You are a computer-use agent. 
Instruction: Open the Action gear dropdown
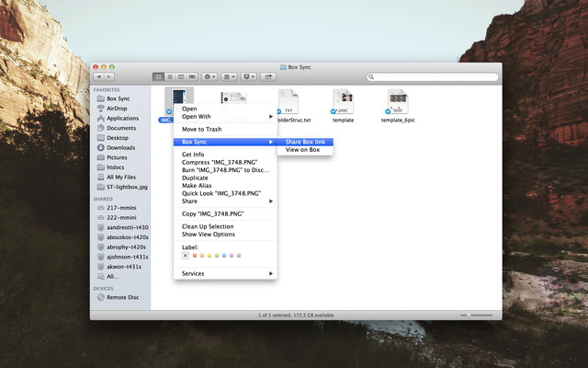[x=209, y=76]
